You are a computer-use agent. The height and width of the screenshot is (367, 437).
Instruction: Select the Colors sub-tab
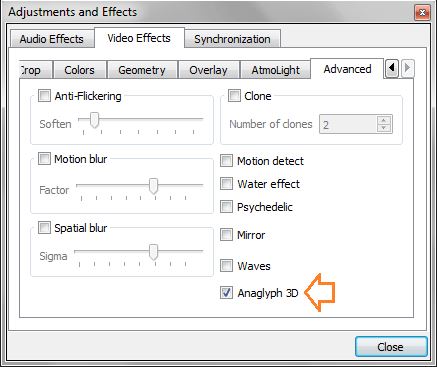[79, 70]
